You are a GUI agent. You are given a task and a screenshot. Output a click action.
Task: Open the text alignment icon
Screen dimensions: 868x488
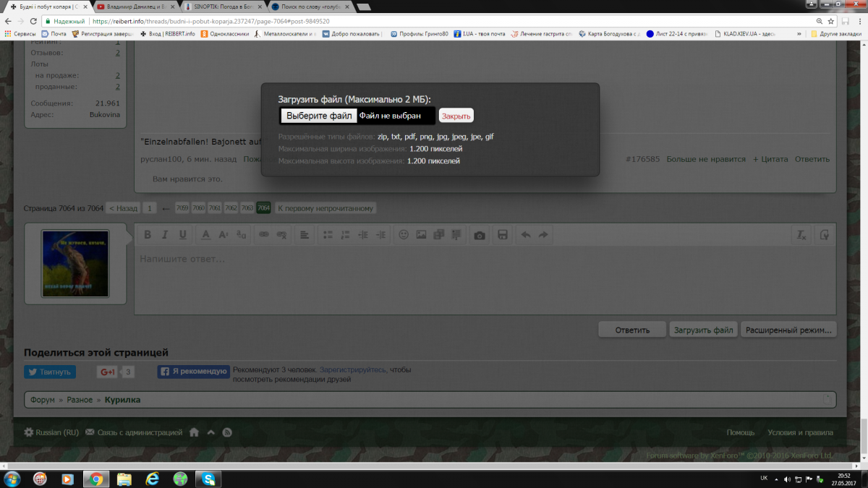pos(305,235)
